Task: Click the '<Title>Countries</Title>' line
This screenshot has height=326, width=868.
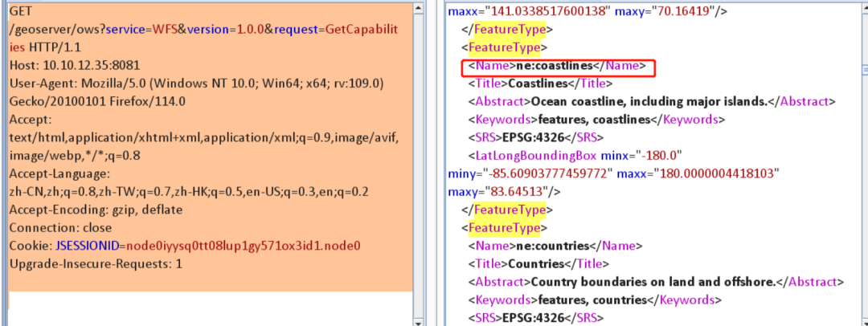Action: 538,263
